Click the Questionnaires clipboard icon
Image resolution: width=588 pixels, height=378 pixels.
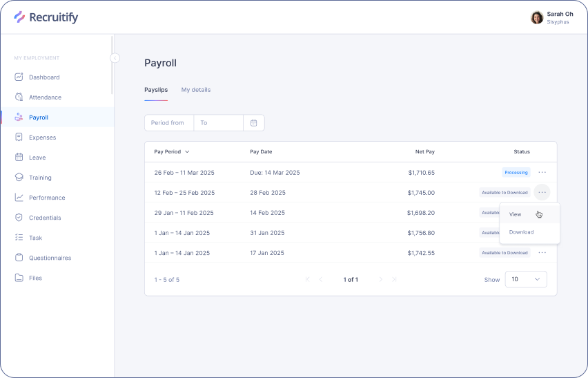pyautogui.click(x=19, y=258)
